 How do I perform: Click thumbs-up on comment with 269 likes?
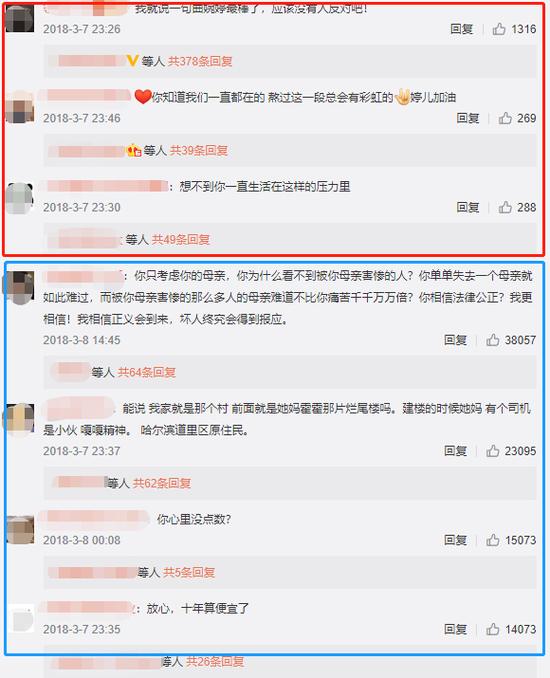(x=505, y=118)
